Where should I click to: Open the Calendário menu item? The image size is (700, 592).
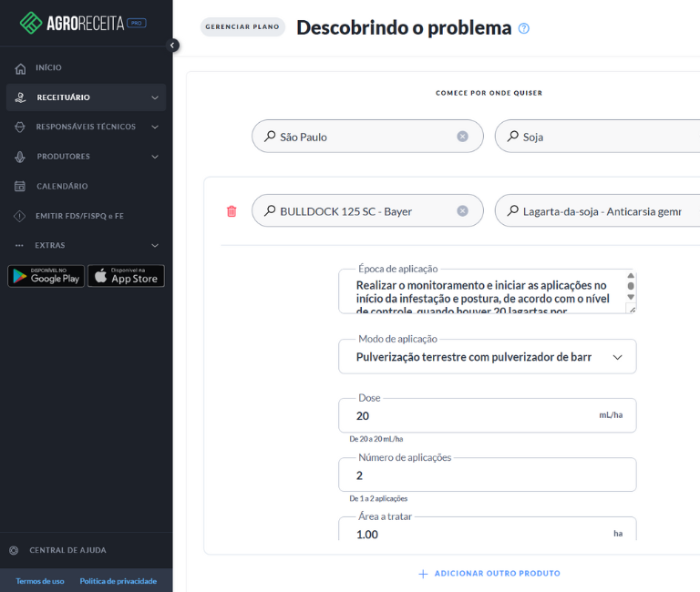pyautogui.click(x=62, y=186)
